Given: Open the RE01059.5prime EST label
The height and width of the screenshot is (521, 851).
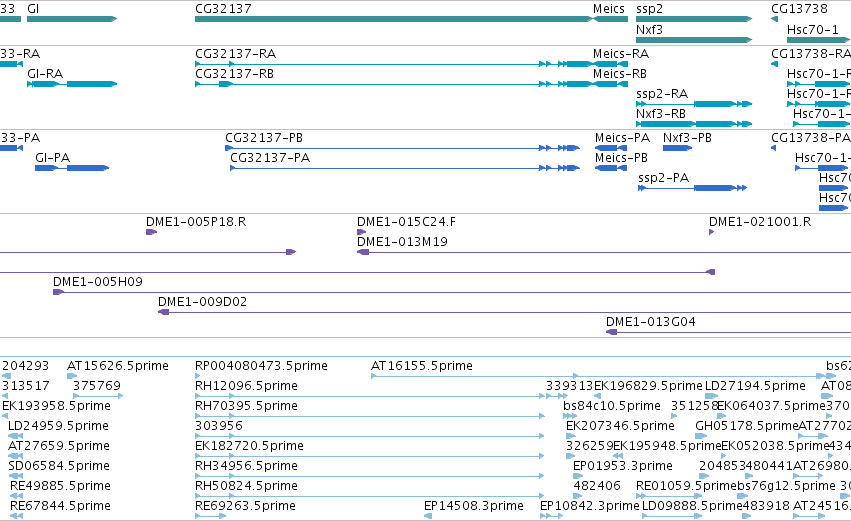Looking at the screenshot, I should tap(686, 486).
